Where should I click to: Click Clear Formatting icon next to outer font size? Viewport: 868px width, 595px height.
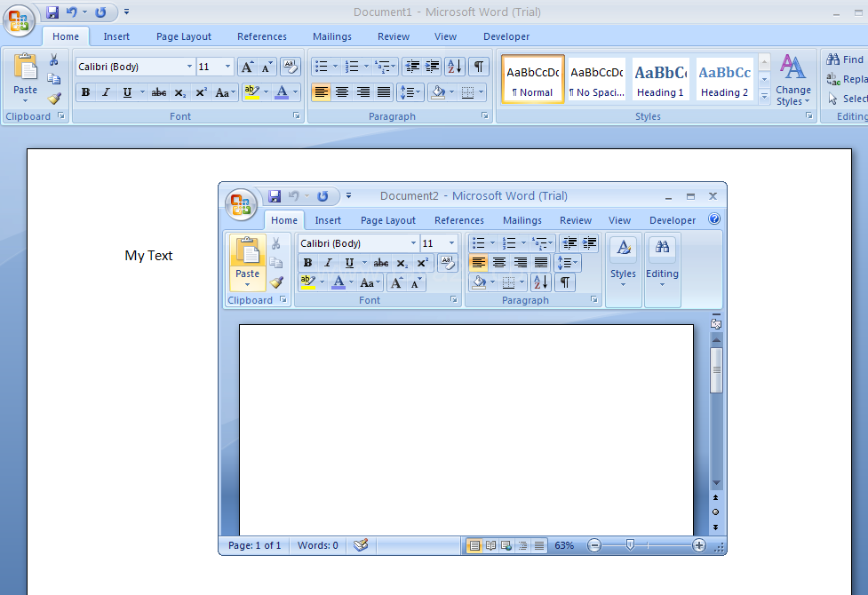tap(290, 67)
